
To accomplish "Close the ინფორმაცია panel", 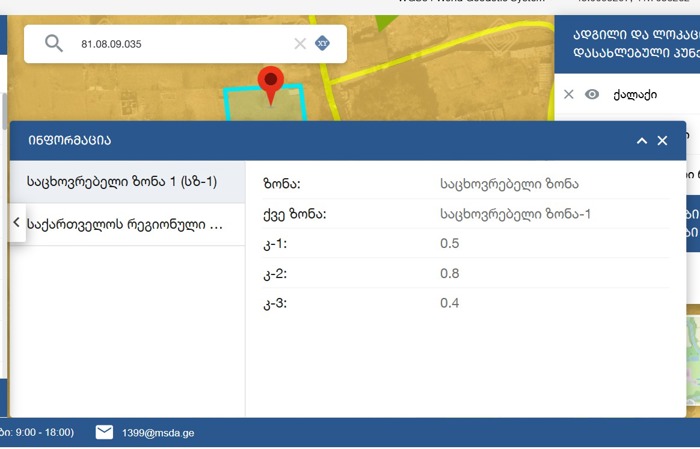I will tap(662, 141).
